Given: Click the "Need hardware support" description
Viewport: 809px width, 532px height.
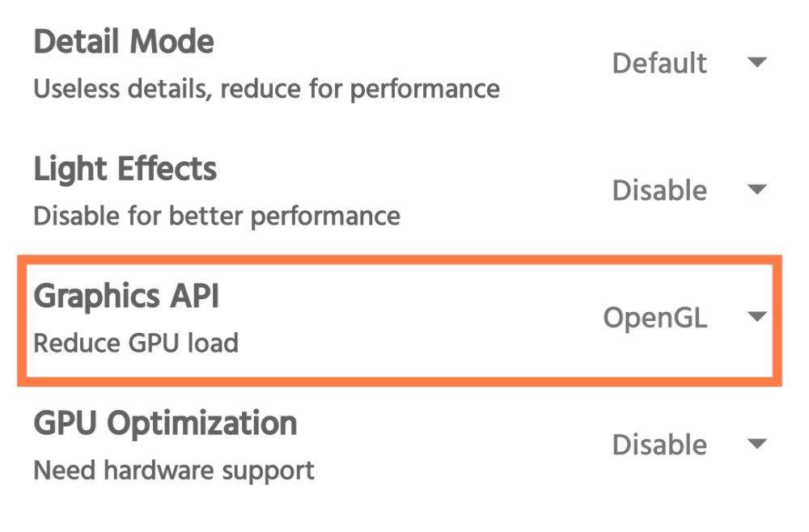Looking at the screenshot, I should (x=174, y=471).
